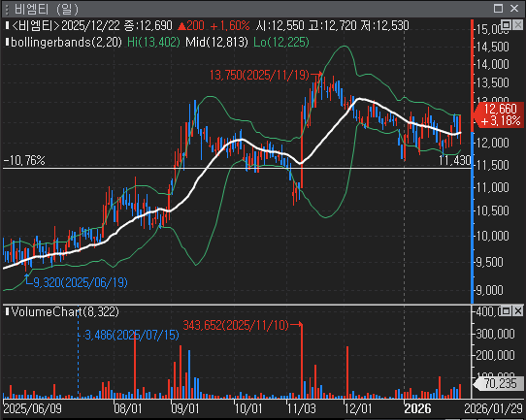Click the 08/01 date axis label
Image resolution: width=526 pixels, height=420 pixels.
pyautogui.click(x=127, y=408)
